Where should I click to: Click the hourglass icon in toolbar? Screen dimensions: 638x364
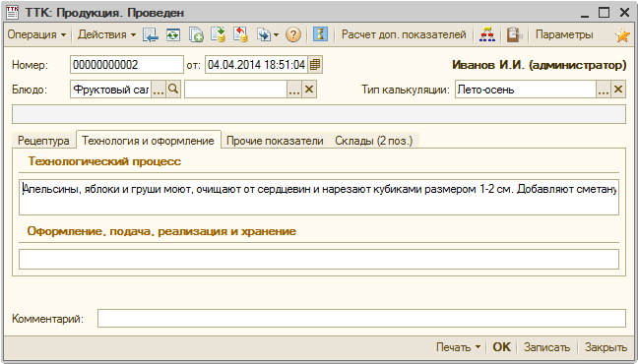coord(320,34)
